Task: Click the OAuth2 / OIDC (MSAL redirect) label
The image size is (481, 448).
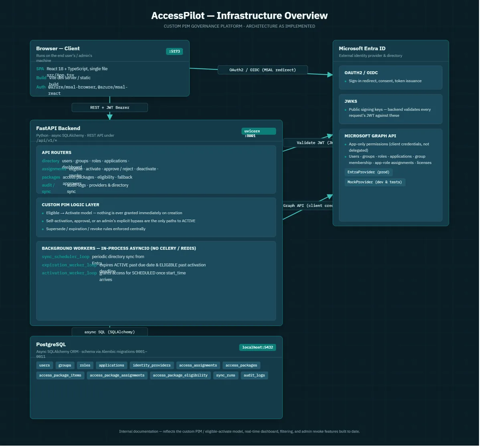Action: tap(263, 70)
